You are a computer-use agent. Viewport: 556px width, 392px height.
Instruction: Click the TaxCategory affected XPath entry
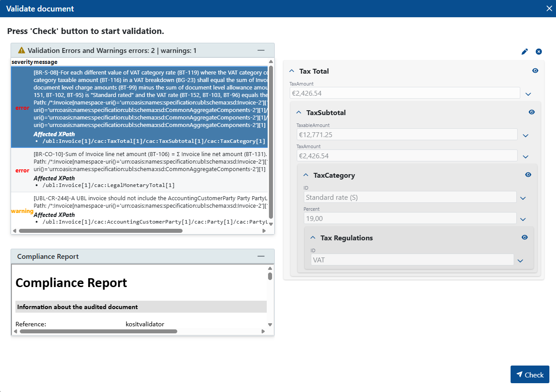(x=154, y=141)
